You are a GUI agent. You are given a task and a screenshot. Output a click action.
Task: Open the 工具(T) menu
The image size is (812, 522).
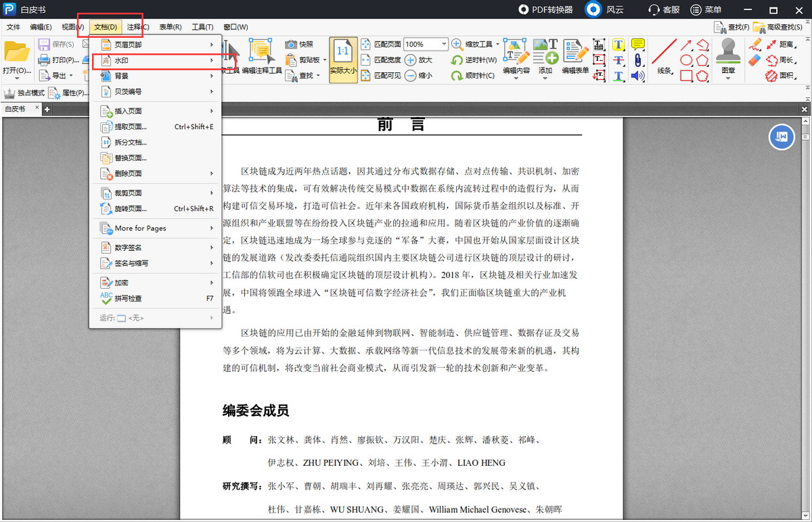point(203,27)
